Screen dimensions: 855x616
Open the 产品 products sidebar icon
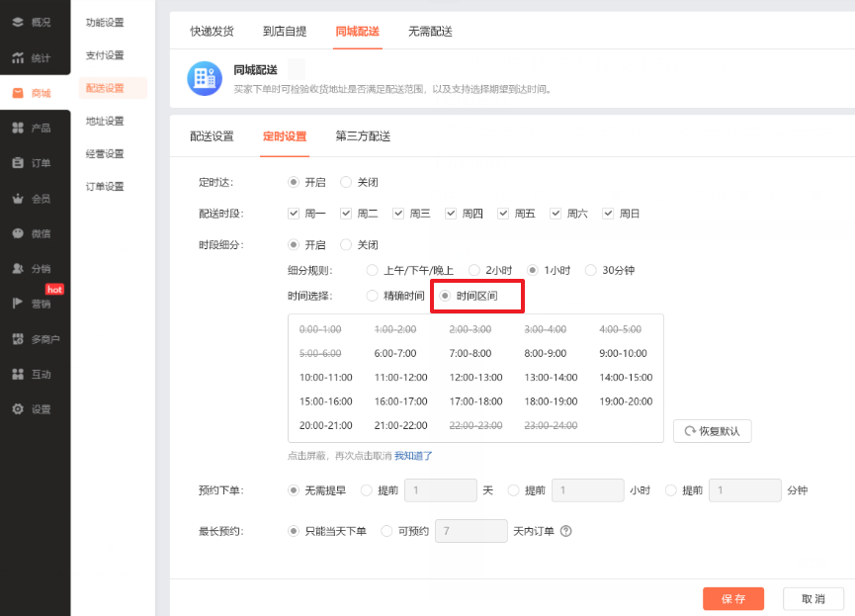pyautogui.click(x=18, y=128)
